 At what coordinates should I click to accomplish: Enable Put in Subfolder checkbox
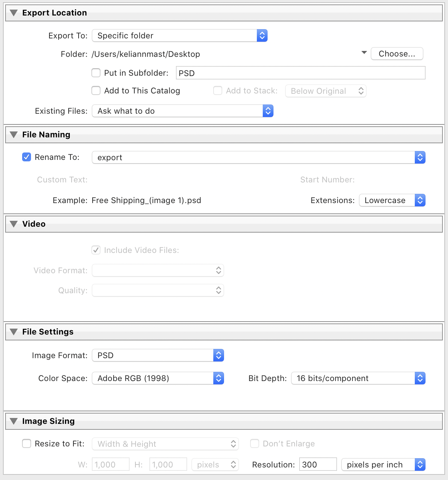[x=96, y=73]
